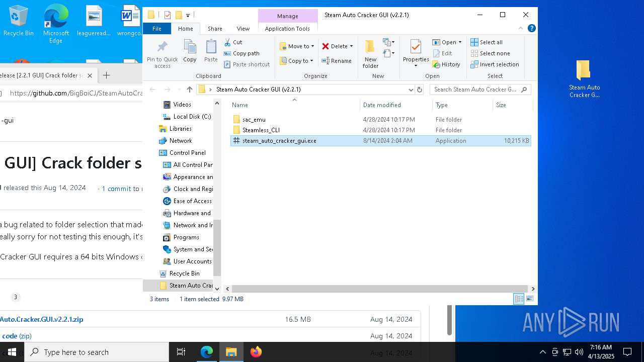Open Explorer Help icon

(531, 28)
